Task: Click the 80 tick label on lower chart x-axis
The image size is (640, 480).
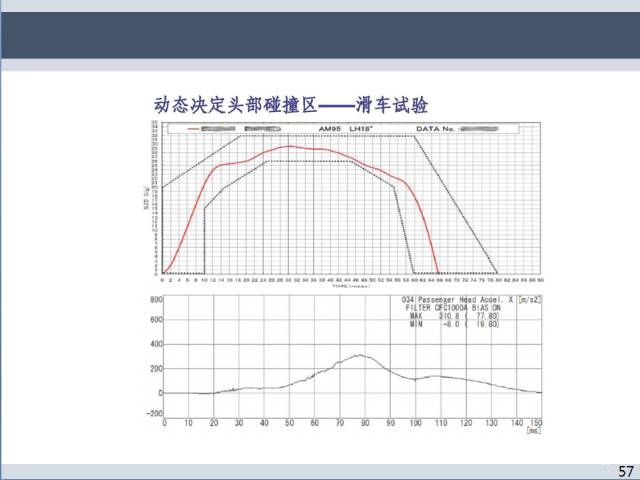Action: coord(365,423)
